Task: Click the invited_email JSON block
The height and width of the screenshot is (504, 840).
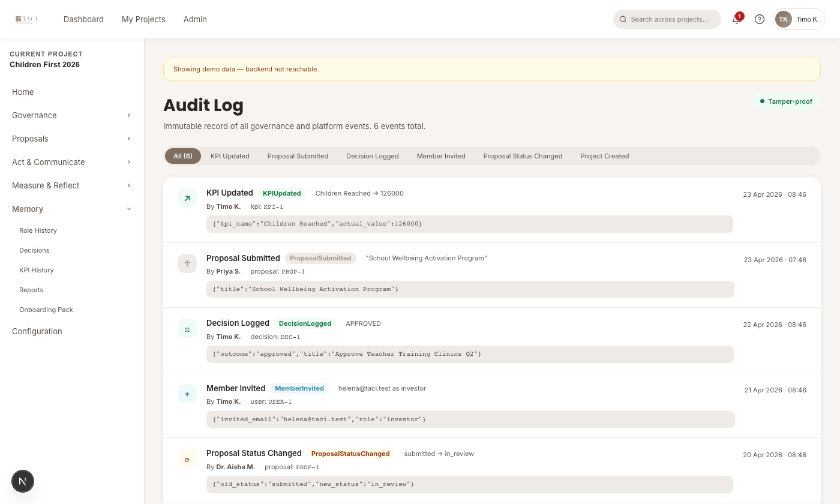Action: pyautogui.click(x=470, y=419)
